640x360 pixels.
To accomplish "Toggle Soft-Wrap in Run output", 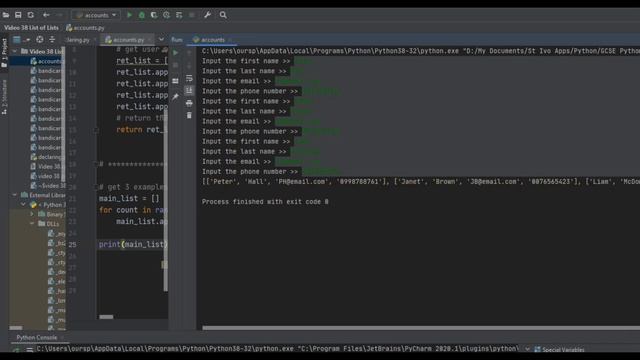I will click(x=189, y=78).
